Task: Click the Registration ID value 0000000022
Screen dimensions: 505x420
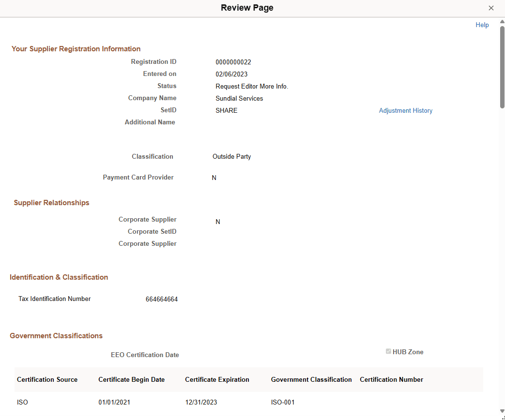Action: [233, 62]
